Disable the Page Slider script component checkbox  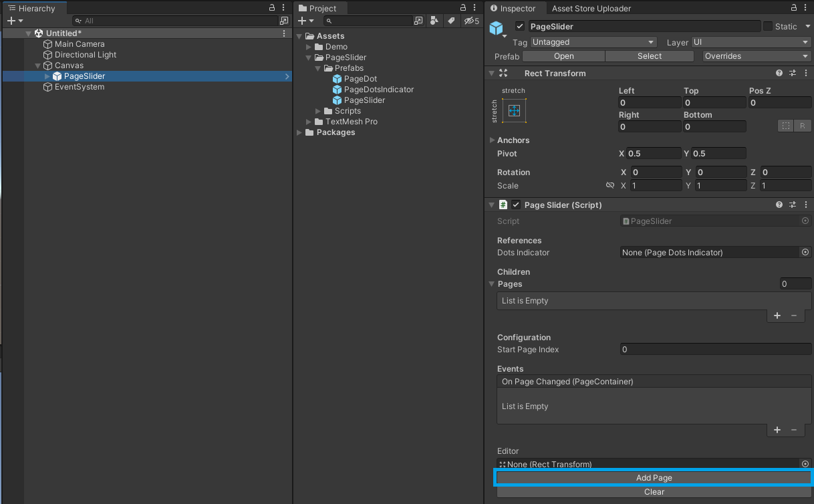pos(516,205)
